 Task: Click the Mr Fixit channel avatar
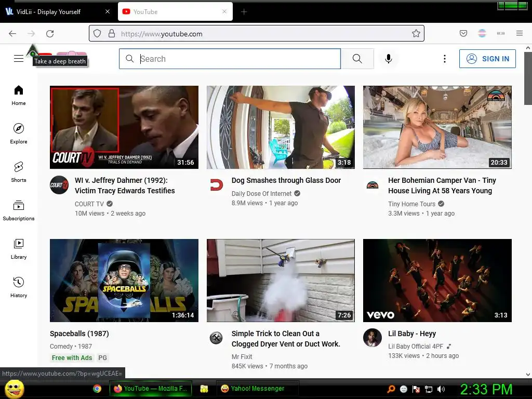coord(216,338)
